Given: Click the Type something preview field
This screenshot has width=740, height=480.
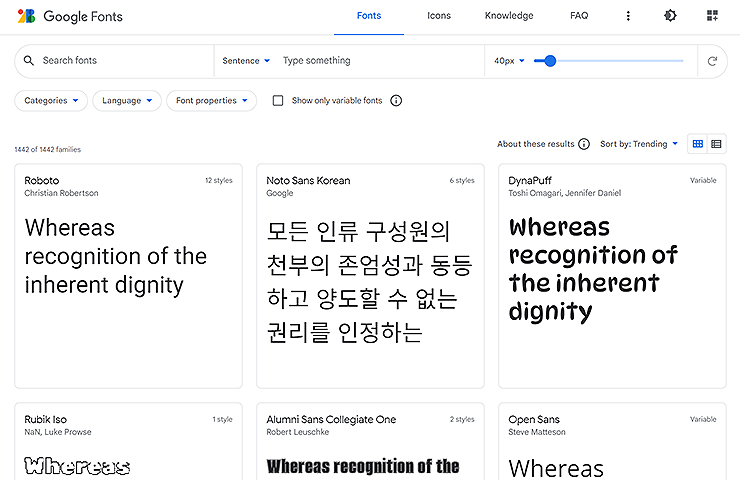Looking at the screenshot, I should [380, 60].
